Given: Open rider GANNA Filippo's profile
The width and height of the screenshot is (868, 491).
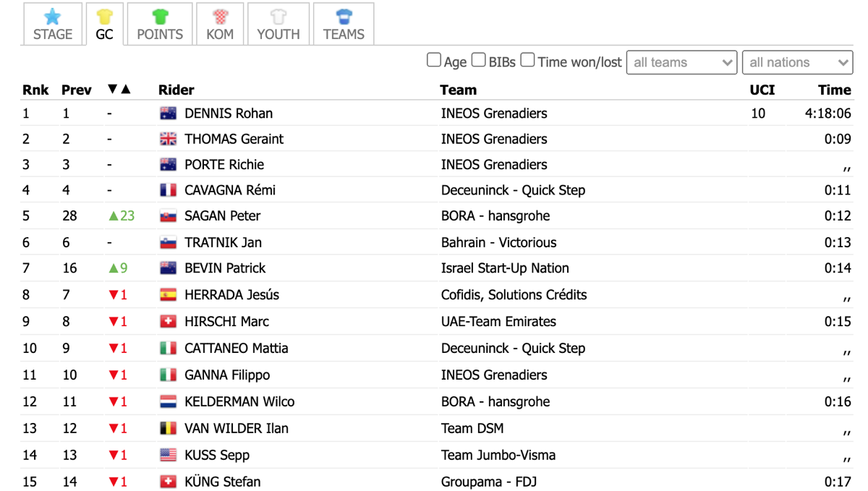Looking at the screenshot, I should tap(227, 375).
